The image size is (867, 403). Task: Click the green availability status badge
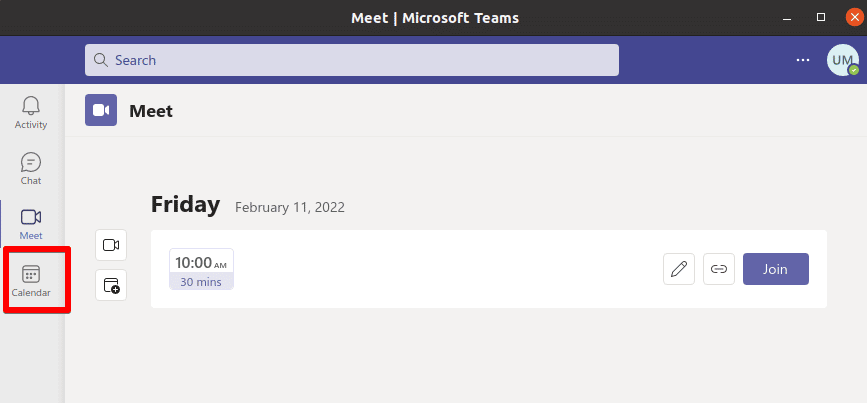point(854,71)
